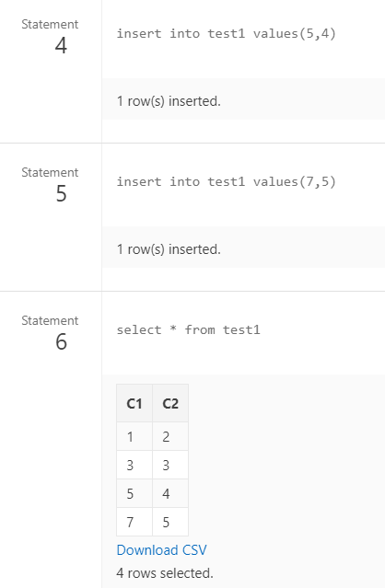Click Statement 4's row inserted result
The image size is (385, 588).
(169, 101)
